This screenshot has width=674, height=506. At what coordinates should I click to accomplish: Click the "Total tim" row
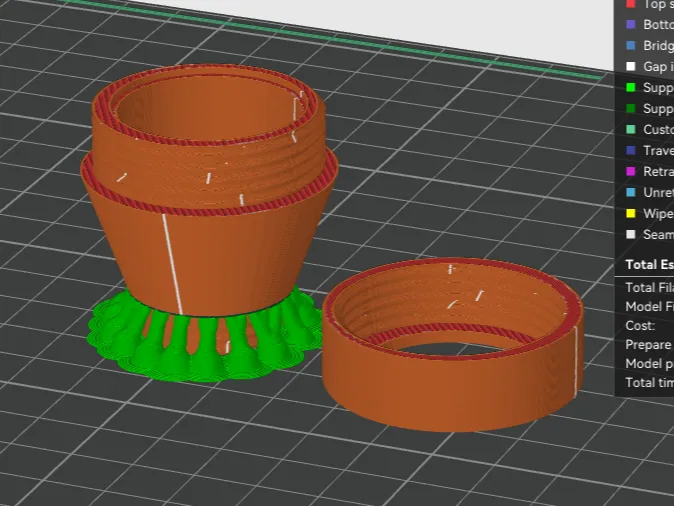pyautogui.click(x=649, y=382)
